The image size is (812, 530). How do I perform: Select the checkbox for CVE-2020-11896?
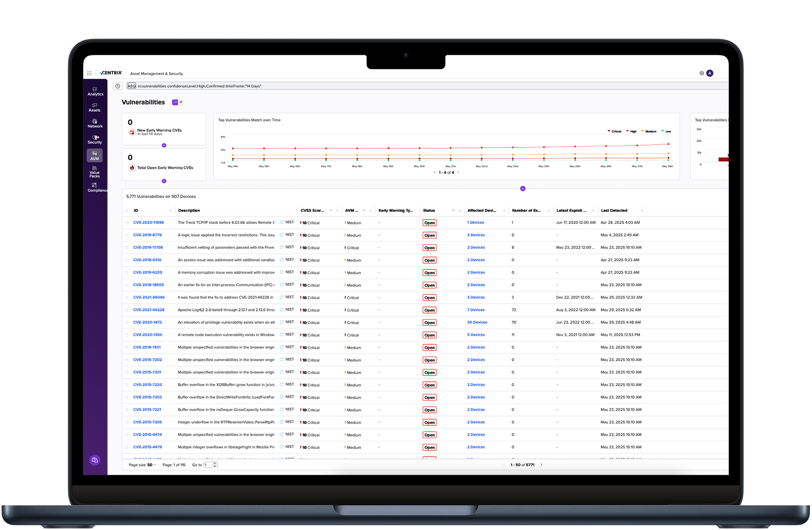(x=127, y=223)
